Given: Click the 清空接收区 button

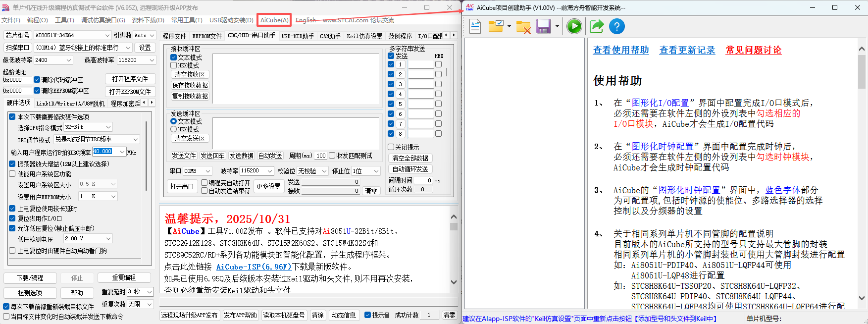Looking at the screenshot, I should tap(190, 75).
